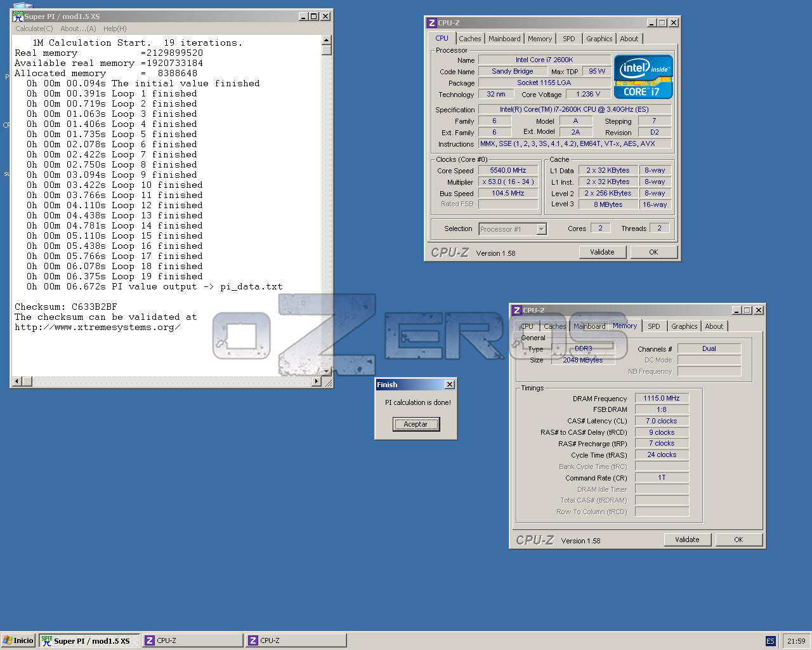This screenshot has height=650, width=812.
Task: Click the ES language indicator in the system tray
Action: [x=770, y=641]
